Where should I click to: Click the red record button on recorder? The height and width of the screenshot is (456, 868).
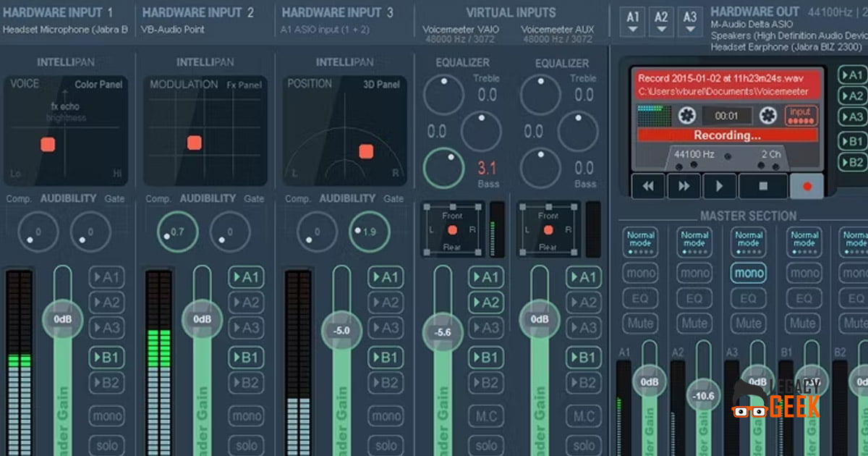807,186
